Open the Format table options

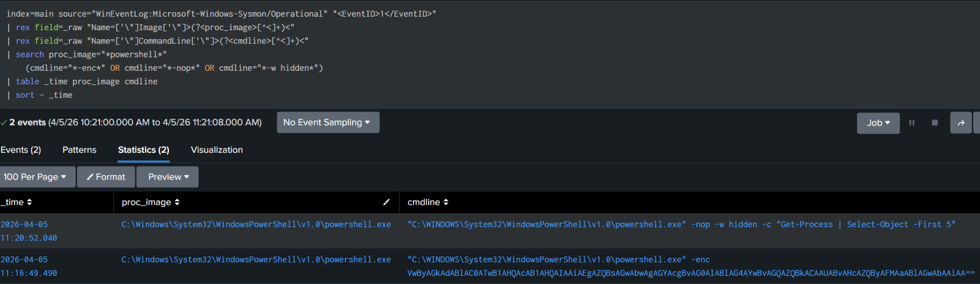pos(106,177)
